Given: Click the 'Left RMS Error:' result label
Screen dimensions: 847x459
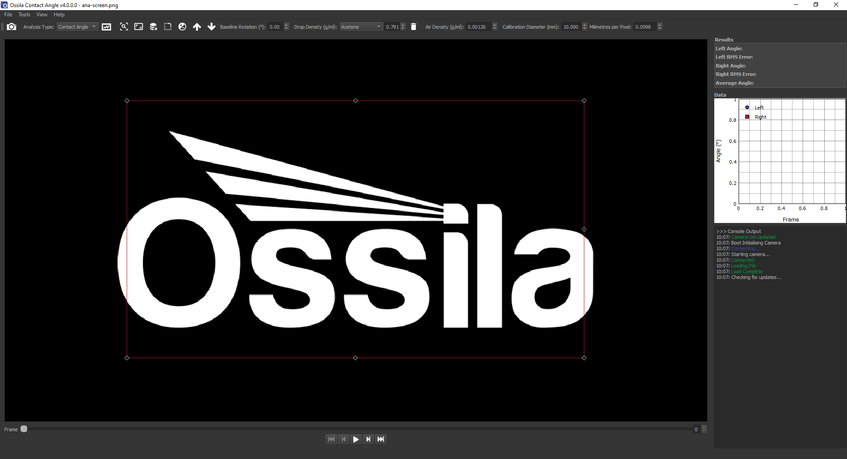Looking at the screenshot, I should 734,57.
